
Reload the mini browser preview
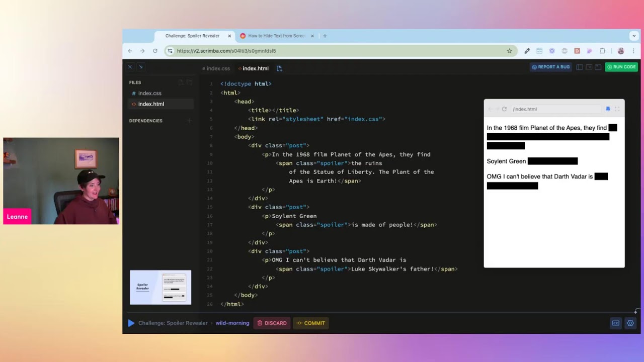[x=504, y=109]
